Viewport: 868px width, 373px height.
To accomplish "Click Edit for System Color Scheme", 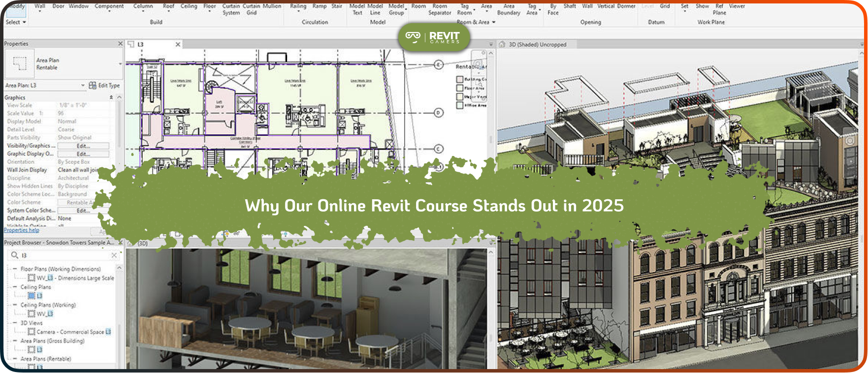I will [83, 211].
